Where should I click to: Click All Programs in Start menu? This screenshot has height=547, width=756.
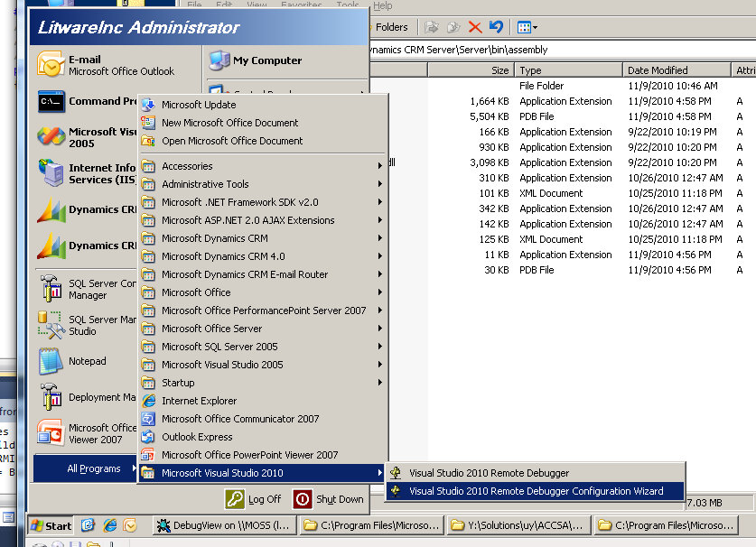point(85,468)
